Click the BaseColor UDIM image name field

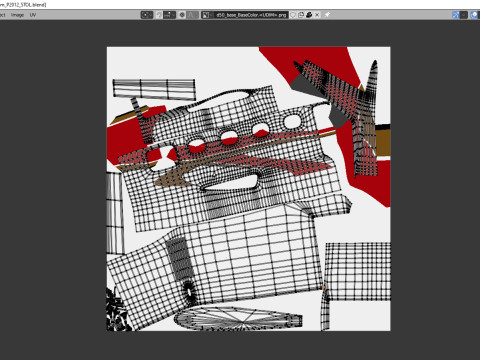coord(251,15)
